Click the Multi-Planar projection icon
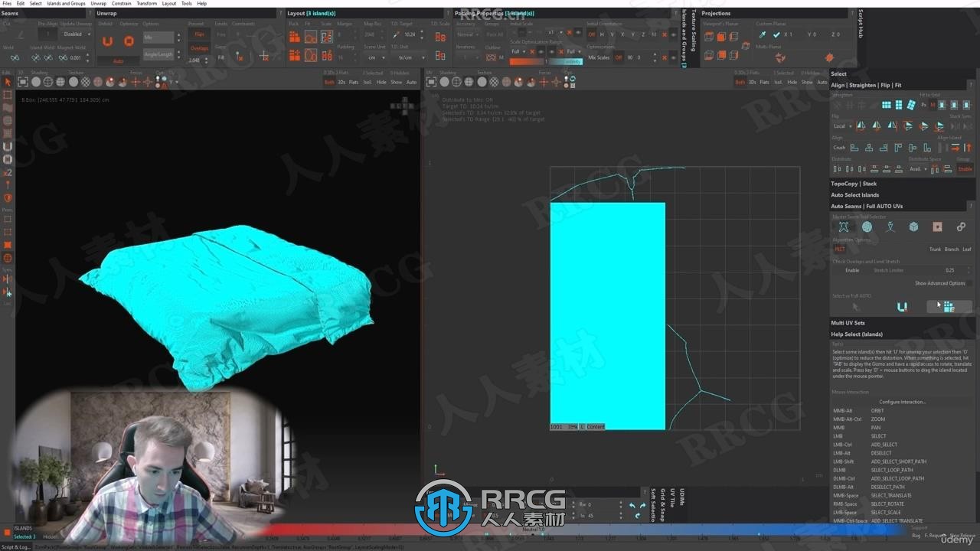Image resolution: width=980 pixels, height=551 pixels. pyautogui.click(x=780, y=57)
